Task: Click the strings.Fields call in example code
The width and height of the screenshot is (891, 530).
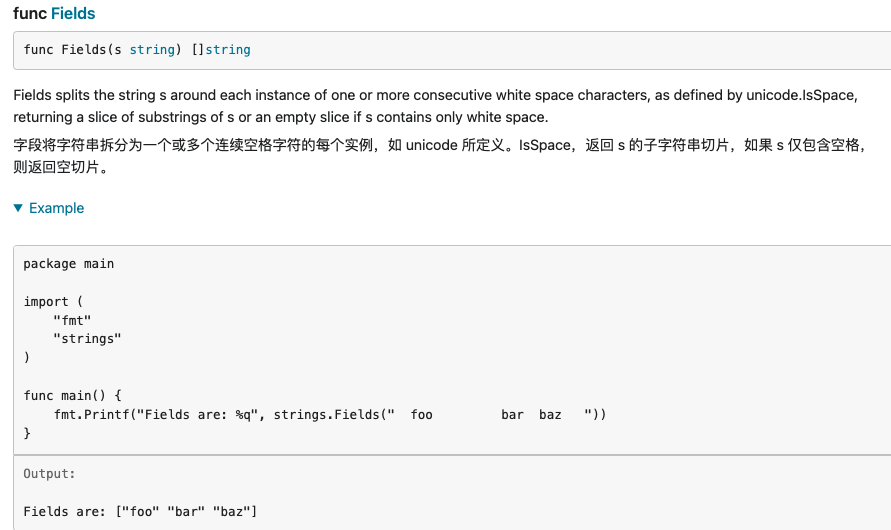Action: pyautogui.click(x=326, y=414)
